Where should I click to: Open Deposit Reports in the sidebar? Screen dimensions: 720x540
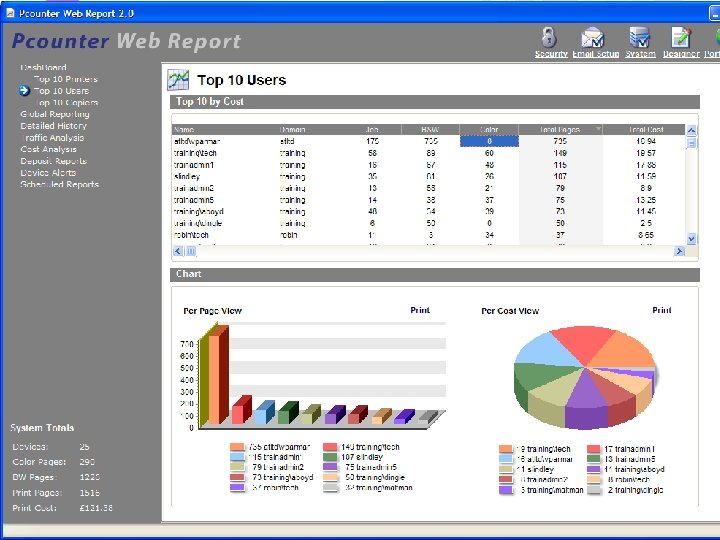(53, 161)
